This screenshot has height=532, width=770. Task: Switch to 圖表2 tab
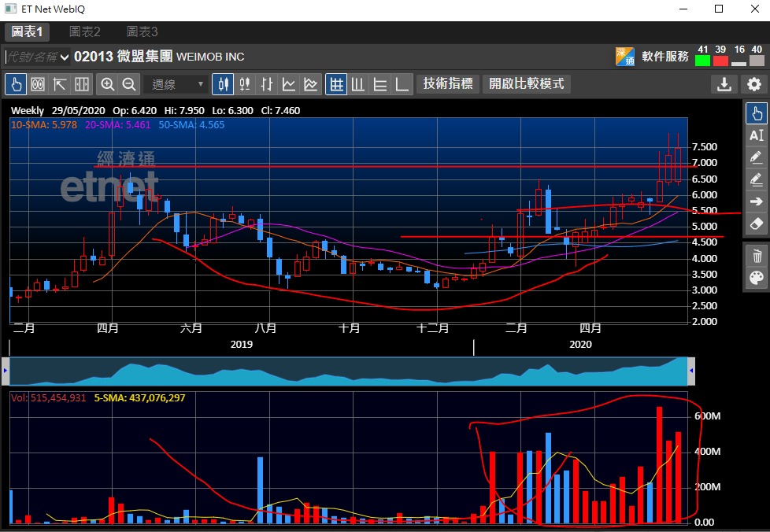click(x=84, y=32)
